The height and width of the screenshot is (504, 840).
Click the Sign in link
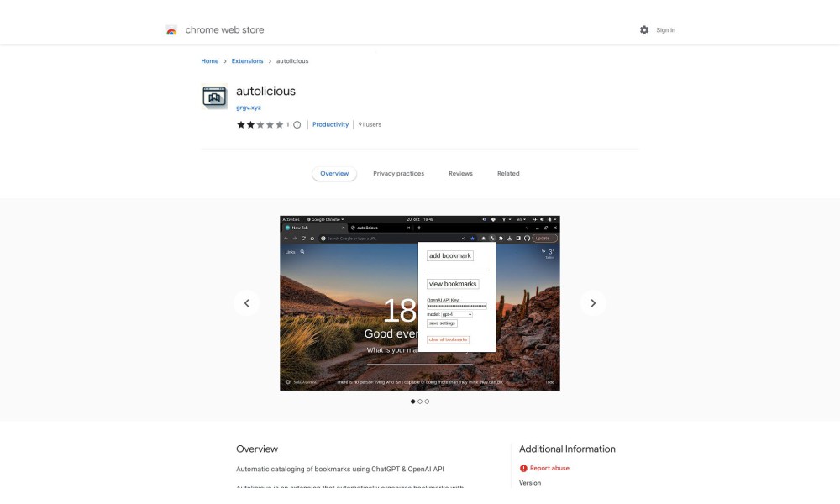666,30
